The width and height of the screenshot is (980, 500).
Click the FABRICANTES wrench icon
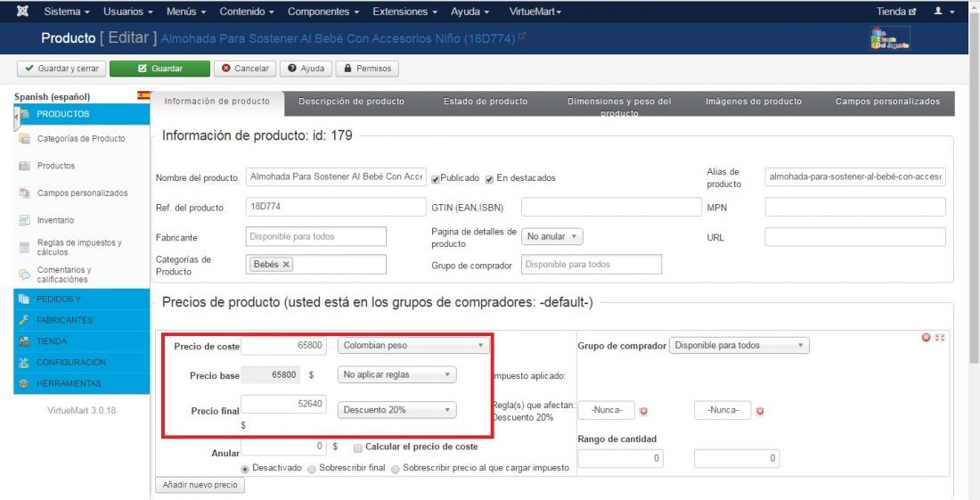[x=24, y=320]
